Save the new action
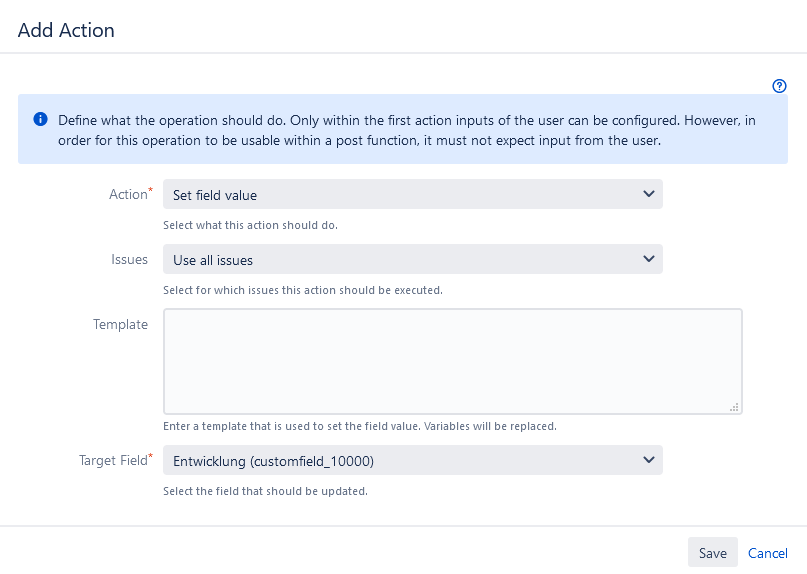The image size is (807, 574). point(713,552)
